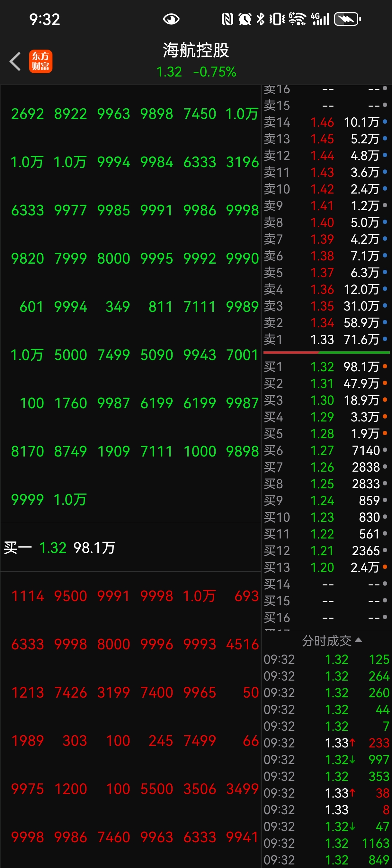This screenshot has width=392, height=868.
Task: Select the 买1 row at 1.32
Action: (x=326, y=366)
